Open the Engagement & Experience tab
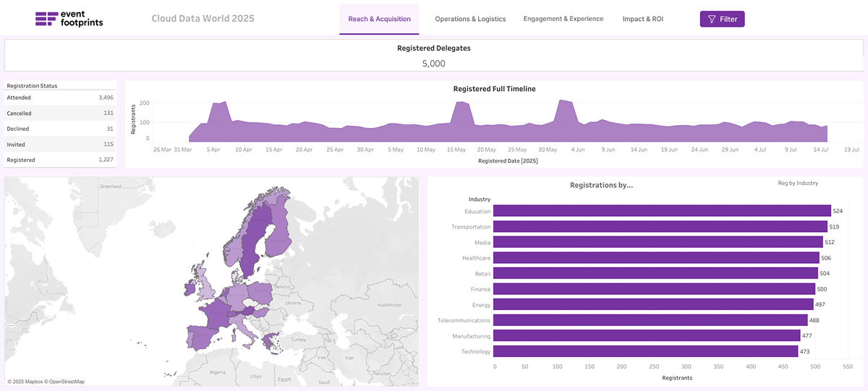Viewport: 868px width, 391px height. [x=563, y=19]
